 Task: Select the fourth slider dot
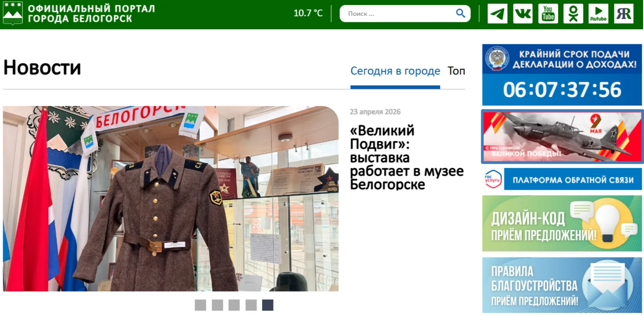251,305
